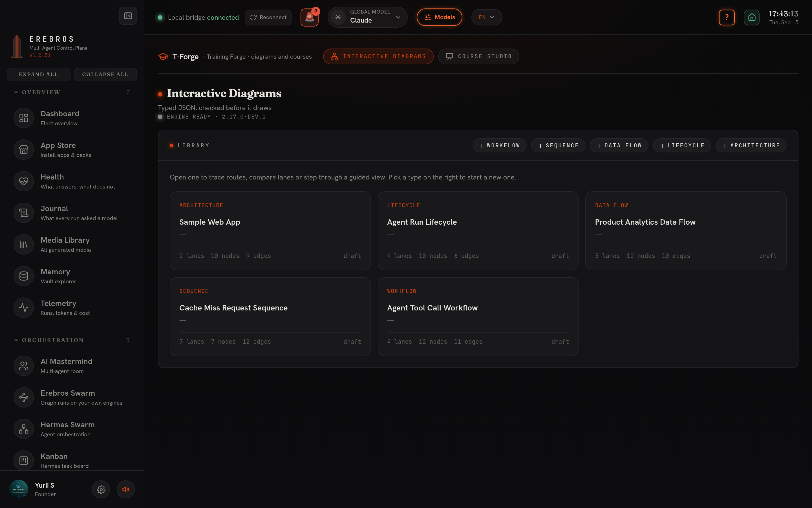Create a new Data Flow diagram
This screenshot has width=812, height=508.
tap(619, 145)
